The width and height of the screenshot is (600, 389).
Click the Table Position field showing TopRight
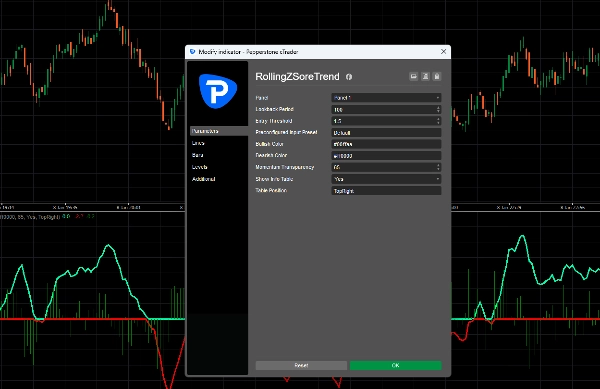coord(386,190)
